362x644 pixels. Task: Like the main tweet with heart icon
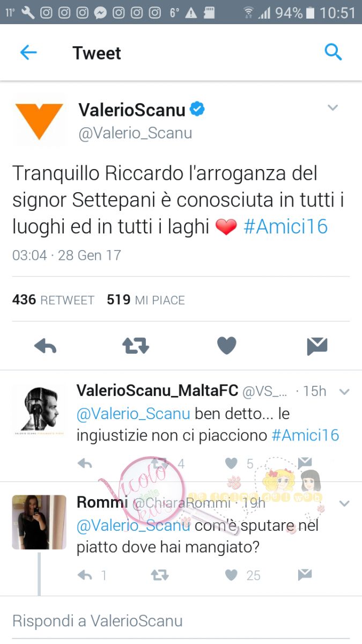click(227, 346)
